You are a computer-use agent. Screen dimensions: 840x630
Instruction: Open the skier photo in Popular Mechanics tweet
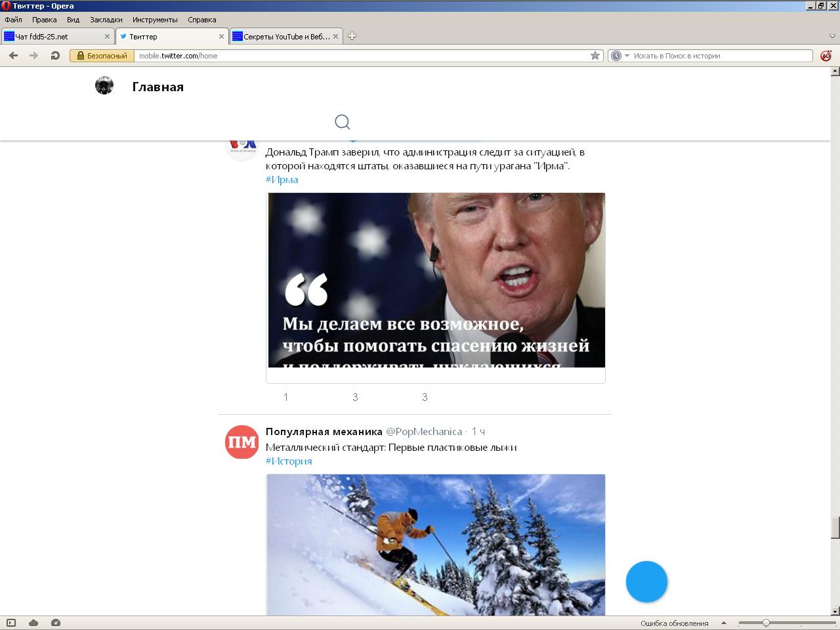[x=436, y=545]
